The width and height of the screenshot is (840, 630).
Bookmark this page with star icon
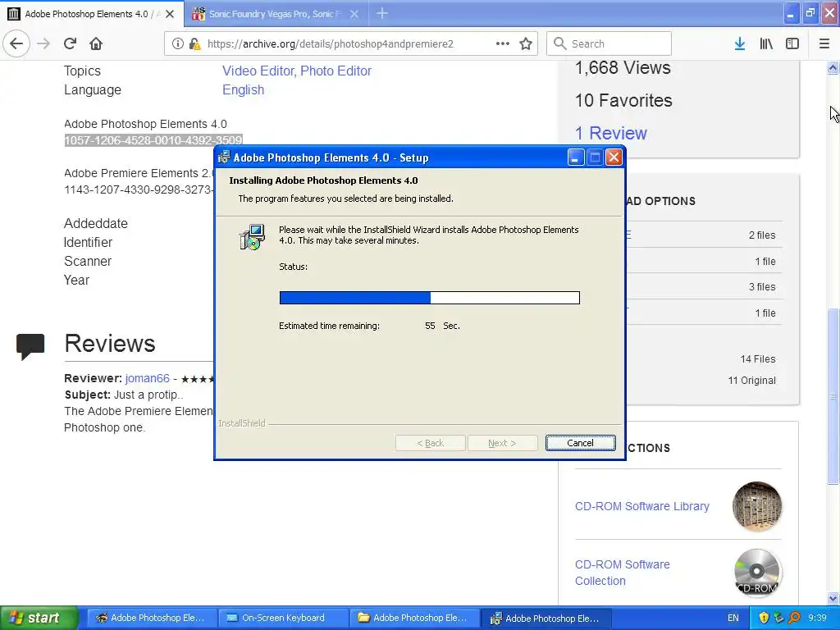point(526,44)
